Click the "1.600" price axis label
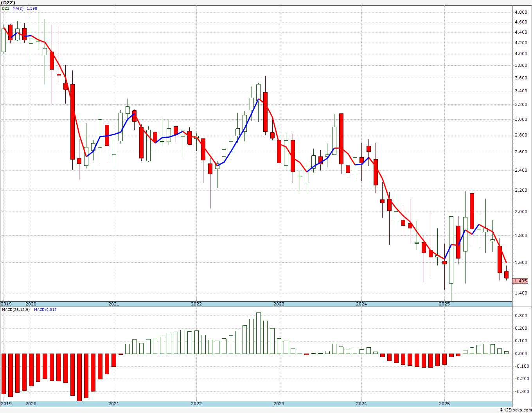 (x=521, y=262)
